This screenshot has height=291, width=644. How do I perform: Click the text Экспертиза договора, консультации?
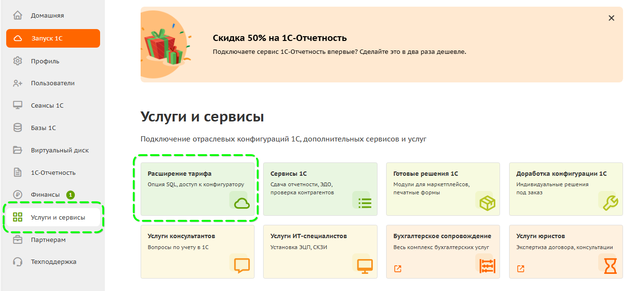(564, 247)
